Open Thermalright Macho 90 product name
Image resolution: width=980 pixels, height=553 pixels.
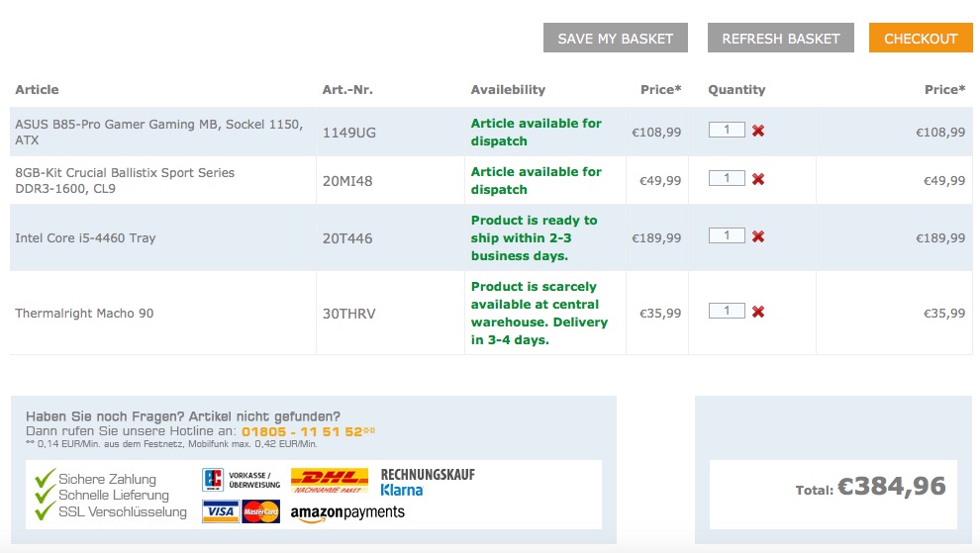pyautogui.click(x=84, y=314)
